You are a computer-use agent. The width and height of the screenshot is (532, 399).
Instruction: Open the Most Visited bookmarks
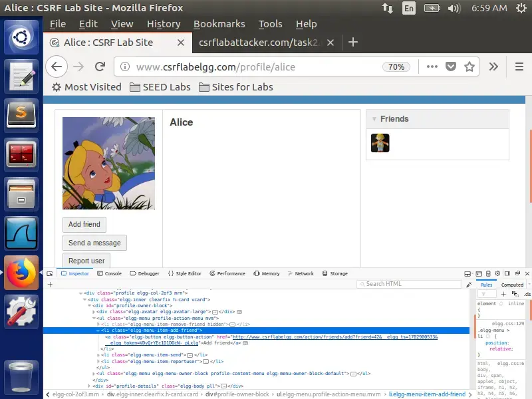pyautogui.click(x=86, y=87)
